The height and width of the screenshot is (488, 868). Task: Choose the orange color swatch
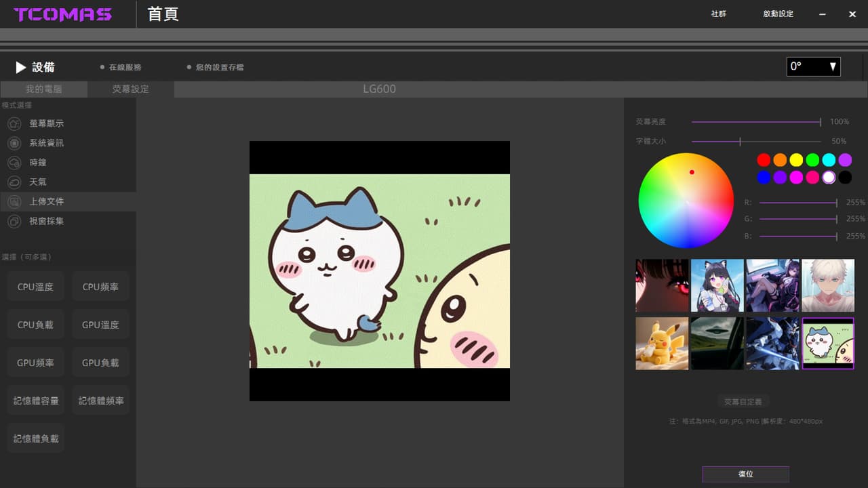coord(780,160)
